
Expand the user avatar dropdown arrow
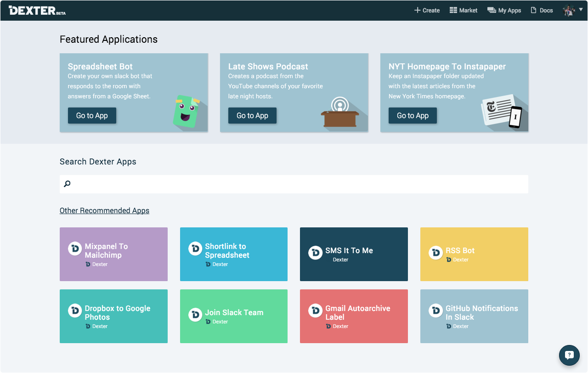point(581,9)
